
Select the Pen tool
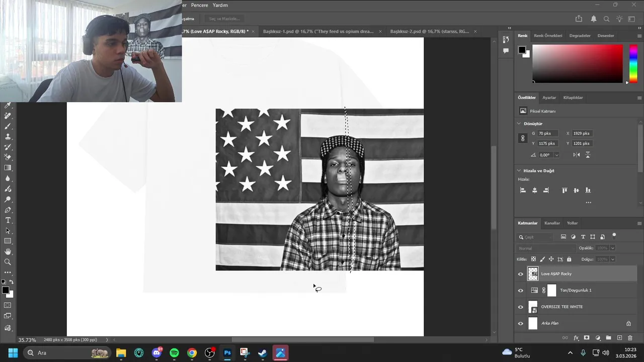pos(8,210)
